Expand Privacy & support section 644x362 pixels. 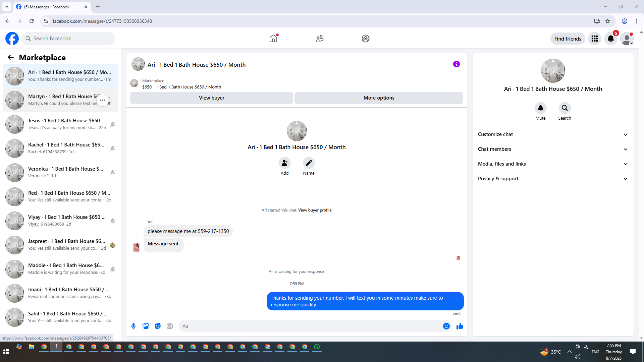pos(553,179)
